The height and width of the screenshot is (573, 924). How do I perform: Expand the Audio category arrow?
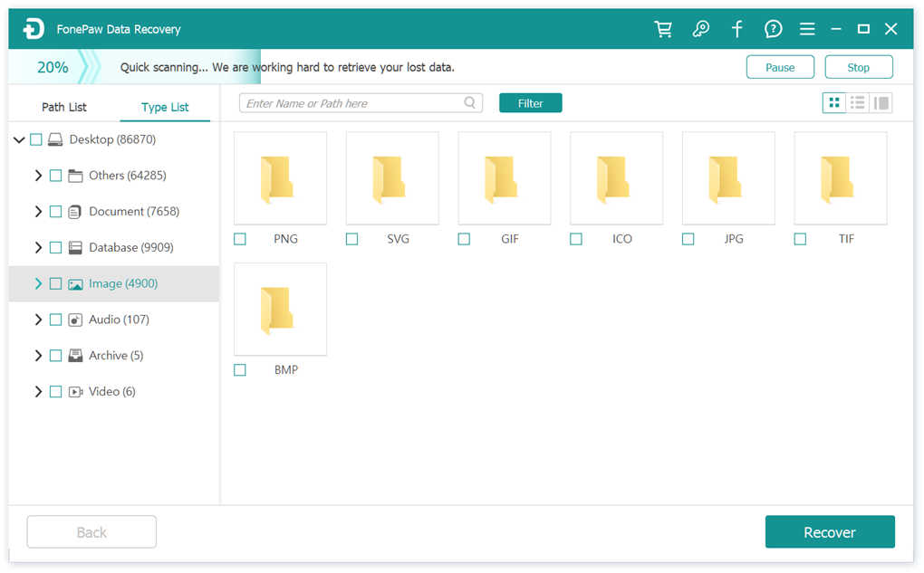(x=38, y=320)
